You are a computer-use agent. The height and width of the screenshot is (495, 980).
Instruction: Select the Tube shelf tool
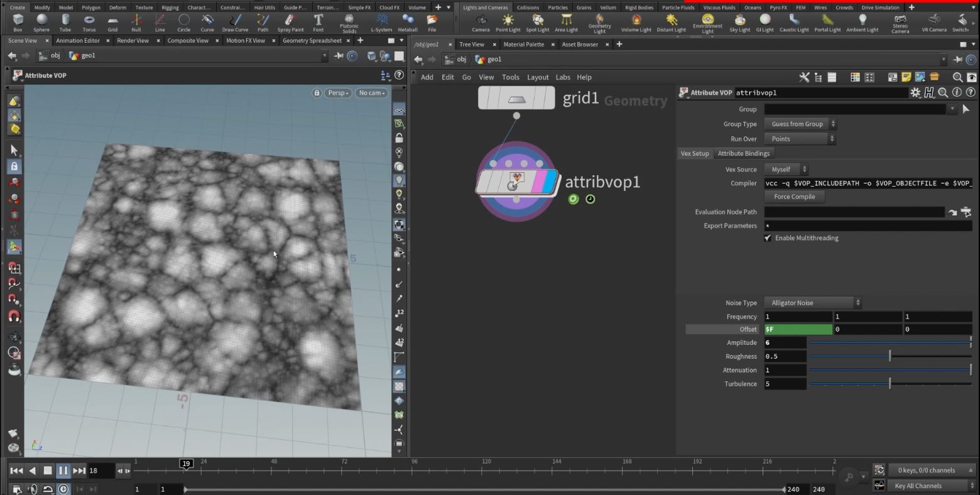coord(65,23)
